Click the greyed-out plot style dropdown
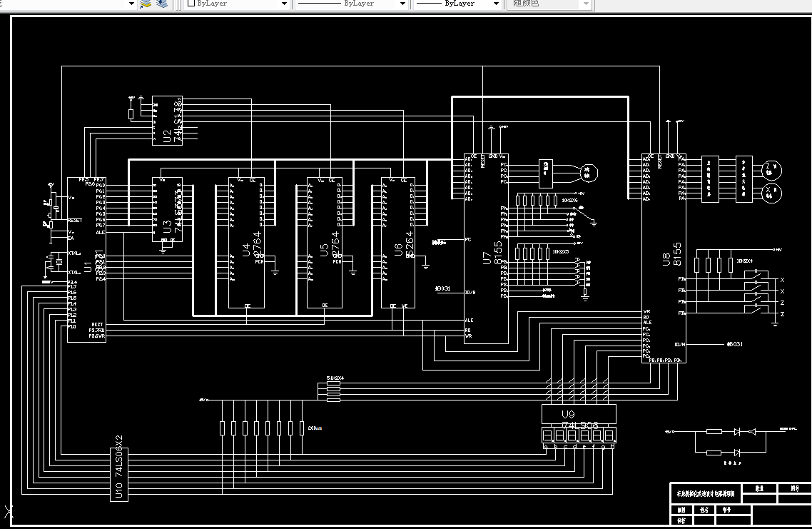Screen dimensions: 812x529 [x=550, y=4]
